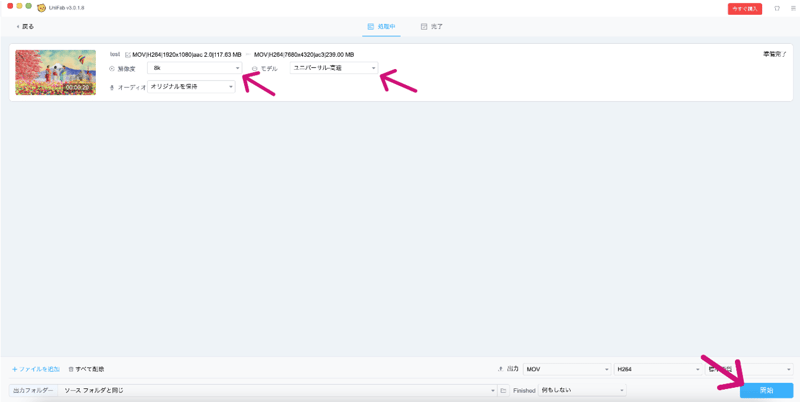Screen dimensions: 800x402
Task: Open the ソース フォルダと同じ output folder dropdown
Action: point(278,391)
